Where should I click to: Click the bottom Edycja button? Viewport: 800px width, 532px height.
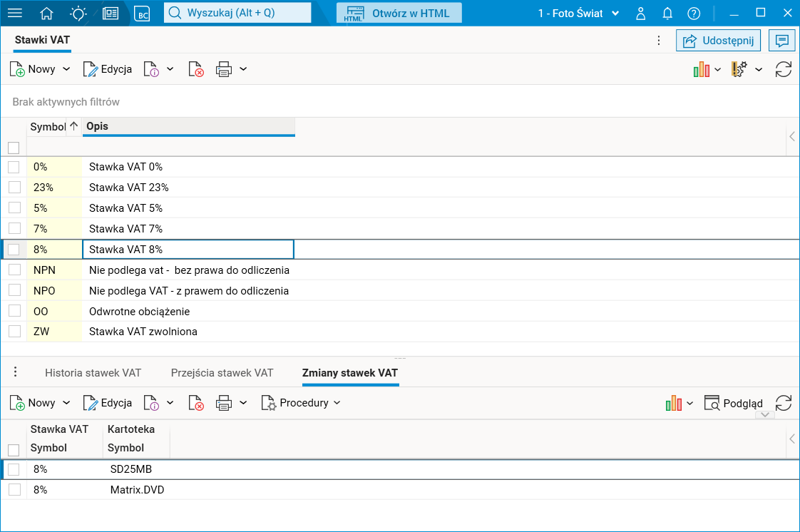point(108,403)
